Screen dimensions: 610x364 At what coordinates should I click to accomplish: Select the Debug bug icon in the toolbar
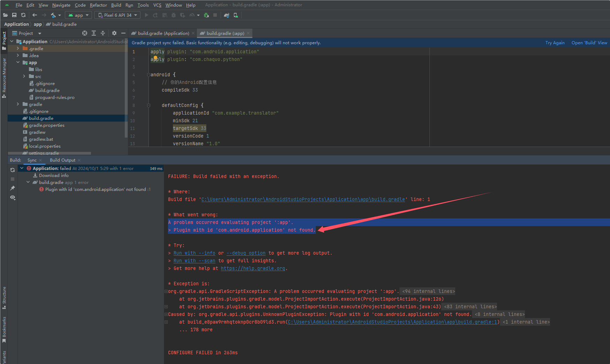pyautogui.click(x=173, y=15)
